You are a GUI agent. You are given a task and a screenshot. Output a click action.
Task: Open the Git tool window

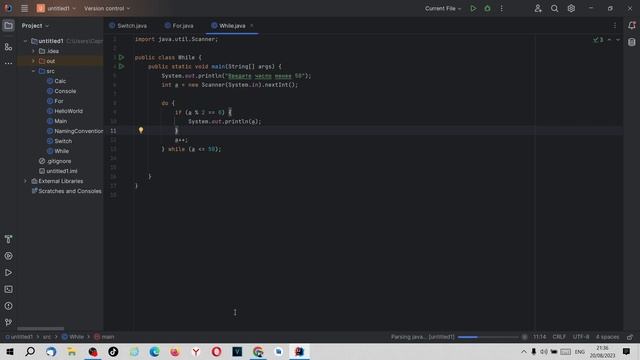point(8,322)
